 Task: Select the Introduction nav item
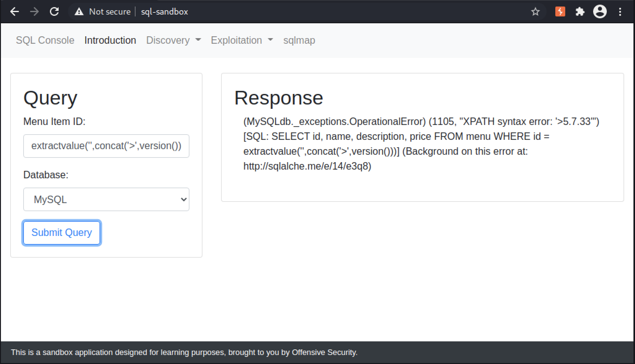[110, 40]
